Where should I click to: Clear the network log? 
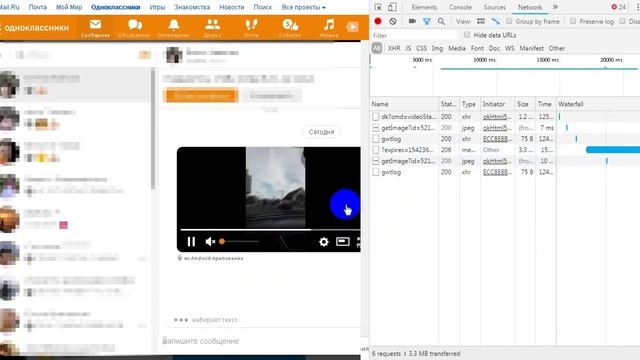[393, 21]
